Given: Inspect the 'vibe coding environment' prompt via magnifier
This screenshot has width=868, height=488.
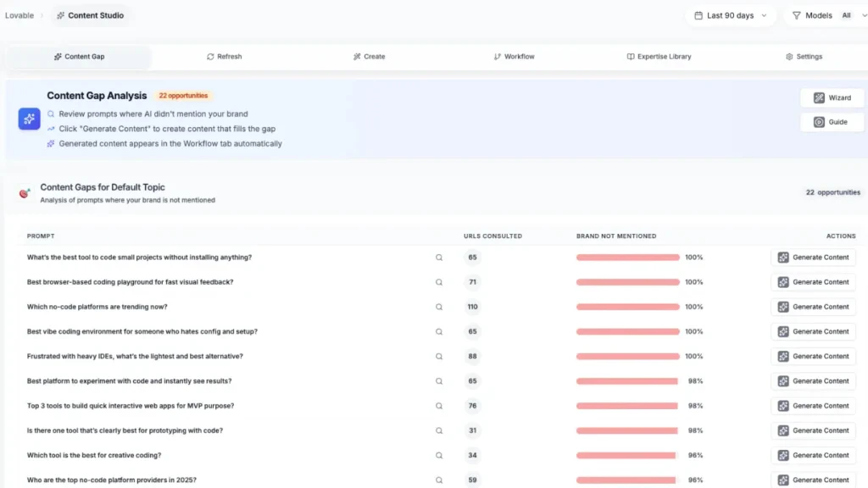Looking at the screenshot, I should coord(439,332).
